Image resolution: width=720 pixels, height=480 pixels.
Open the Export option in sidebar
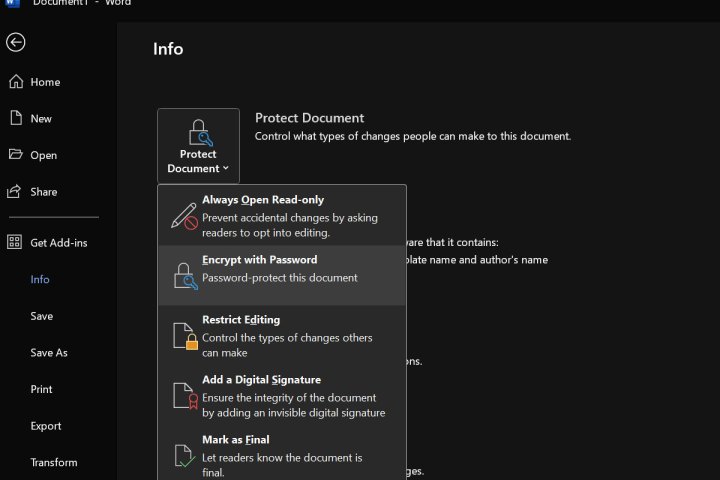pyautogui.click(x=46, y=426)
